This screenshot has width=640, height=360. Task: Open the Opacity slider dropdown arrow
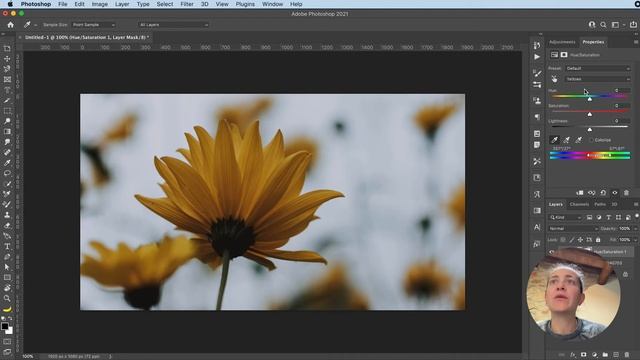(x=635, y=229)
